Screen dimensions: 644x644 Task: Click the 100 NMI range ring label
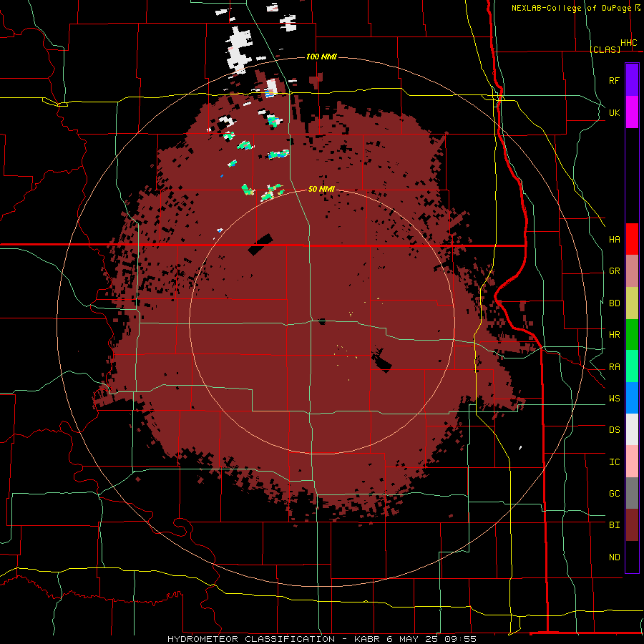point(321,57)
